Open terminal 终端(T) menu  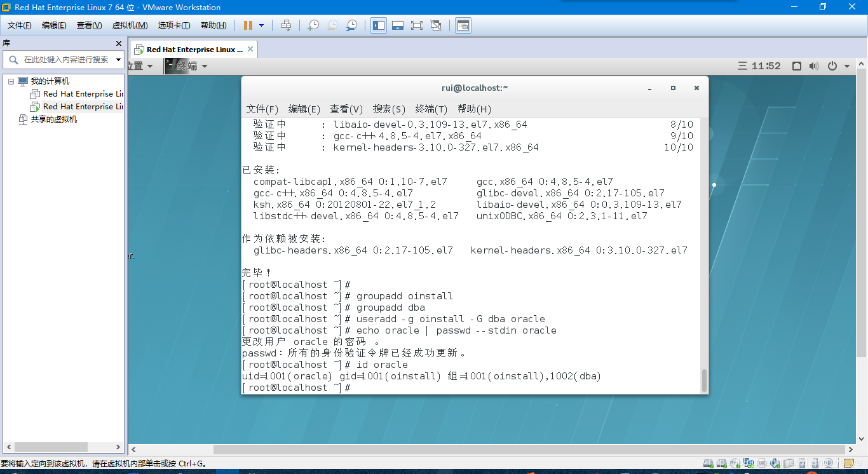431,109
